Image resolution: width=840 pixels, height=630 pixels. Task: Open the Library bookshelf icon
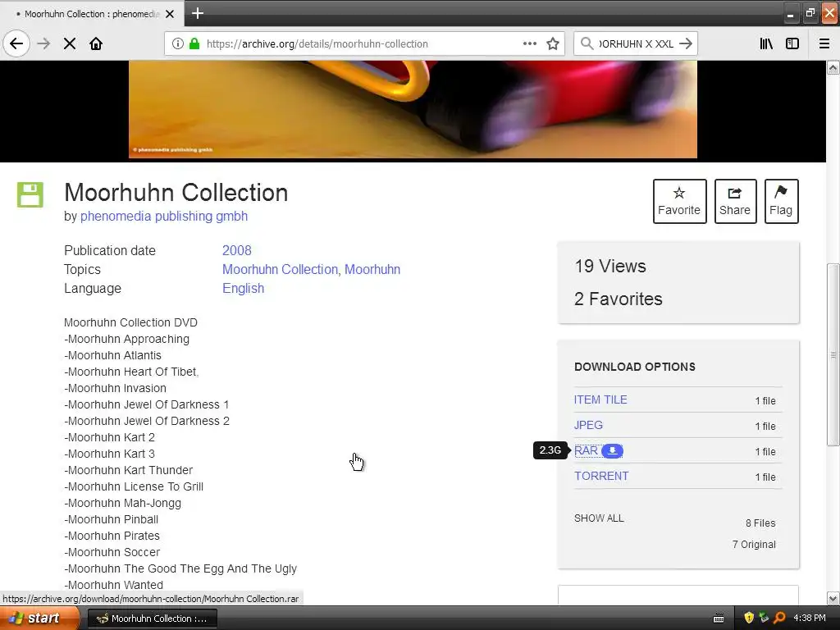click(767, 43)
